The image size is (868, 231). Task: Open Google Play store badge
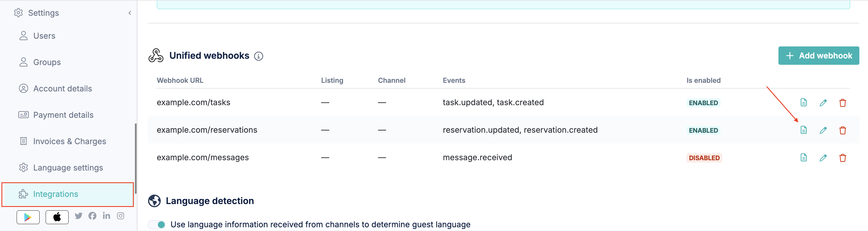tap(28, 217)
